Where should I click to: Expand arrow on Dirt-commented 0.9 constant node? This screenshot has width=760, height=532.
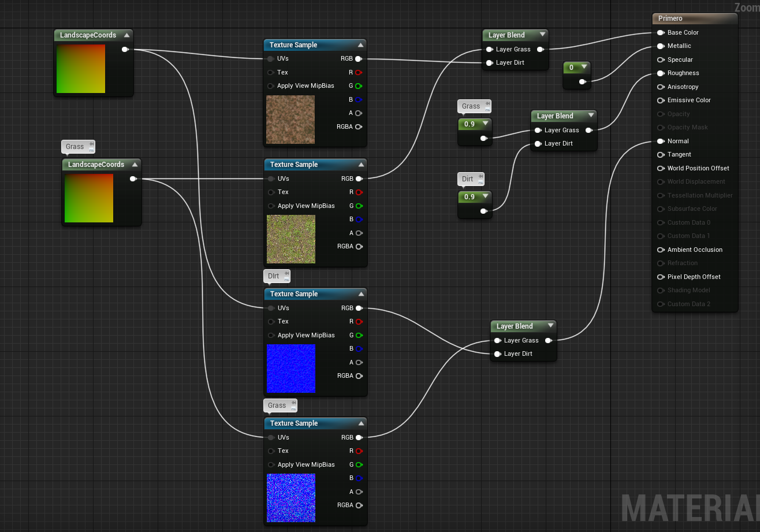point(485,197)
